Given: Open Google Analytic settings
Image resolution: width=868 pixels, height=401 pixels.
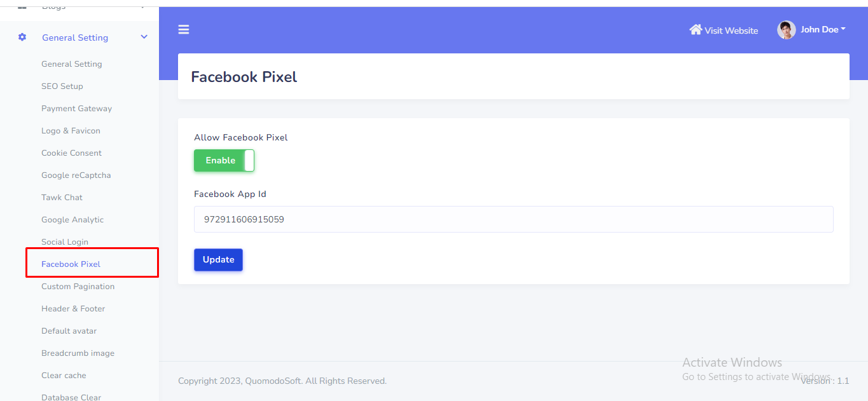Looking at the screenshot, I should tap(72, 220).
